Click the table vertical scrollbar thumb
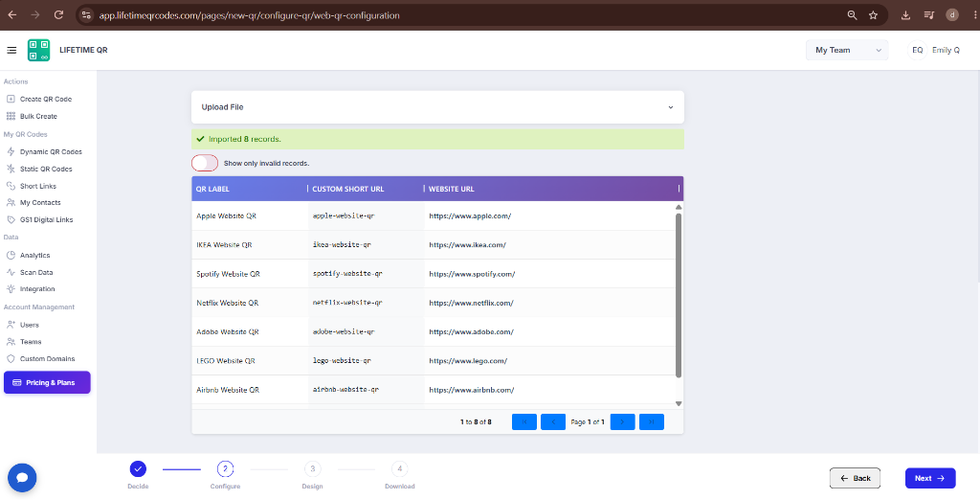Image resolution: width=980 pixels, height=500 pixels. click(x=679, y=295)
